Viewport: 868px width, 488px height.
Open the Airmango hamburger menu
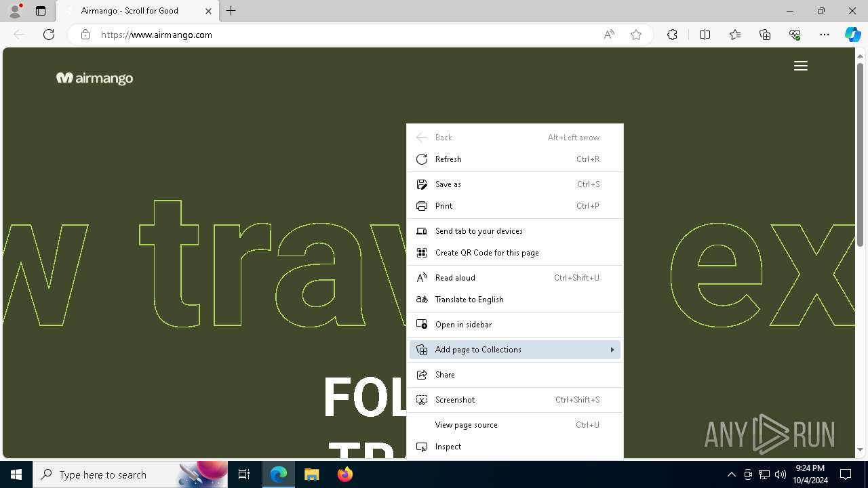pyautogui.click(x=801, y=66)
